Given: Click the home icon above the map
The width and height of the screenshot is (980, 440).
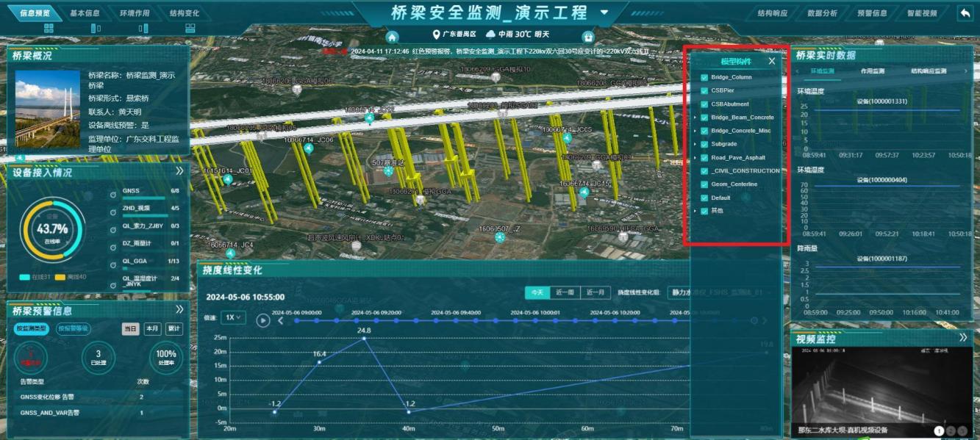Looking at the screenshot, I should [x=393, y=37].
